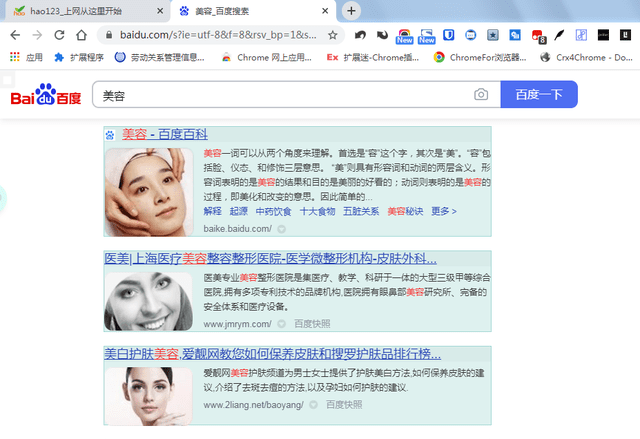Reload the page with the refresh icon
The height and width of the screenshot is (439, 640).
pos(59,35)
